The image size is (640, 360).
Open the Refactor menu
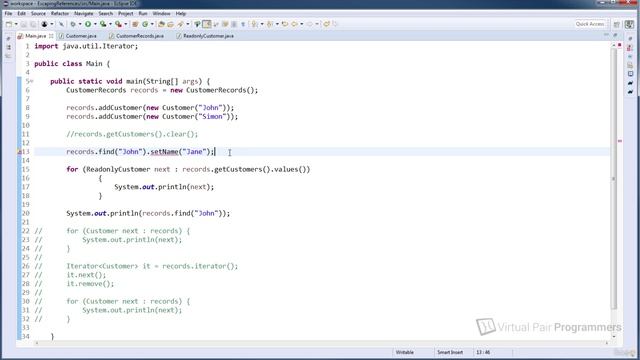60,13
